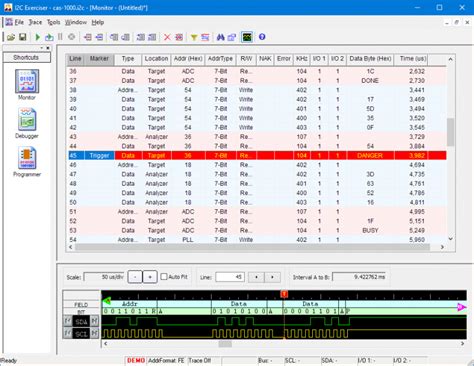This screenshot has height=366, width=474.
Task: Click the trace list scroll-down arrow
Action: pyautogui.click(x=451, y=239)
